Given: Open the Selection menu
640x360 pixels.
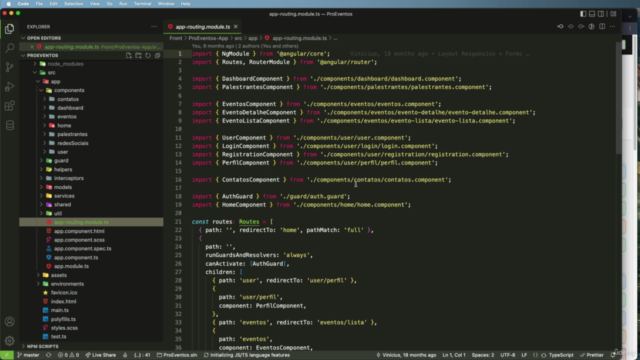Looking at the screenshot, I should click(x=73, y=4).
